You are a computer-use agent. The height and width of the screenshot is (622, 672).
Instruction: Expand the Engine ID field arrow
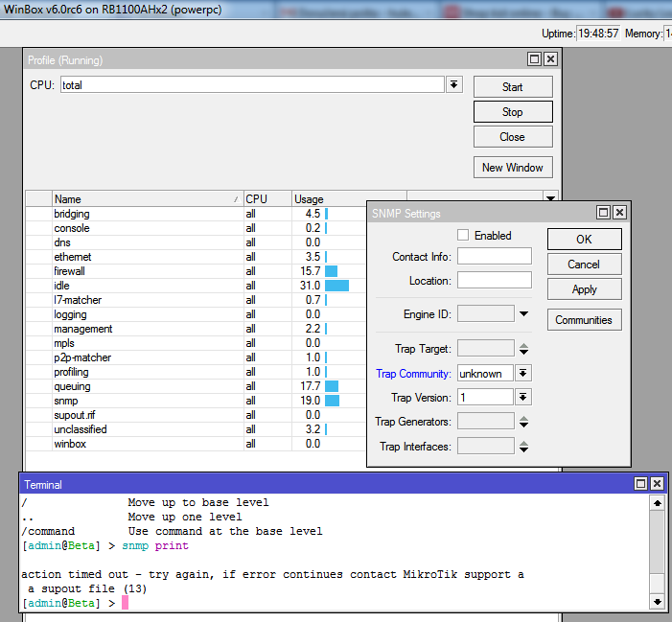[523, 313]
